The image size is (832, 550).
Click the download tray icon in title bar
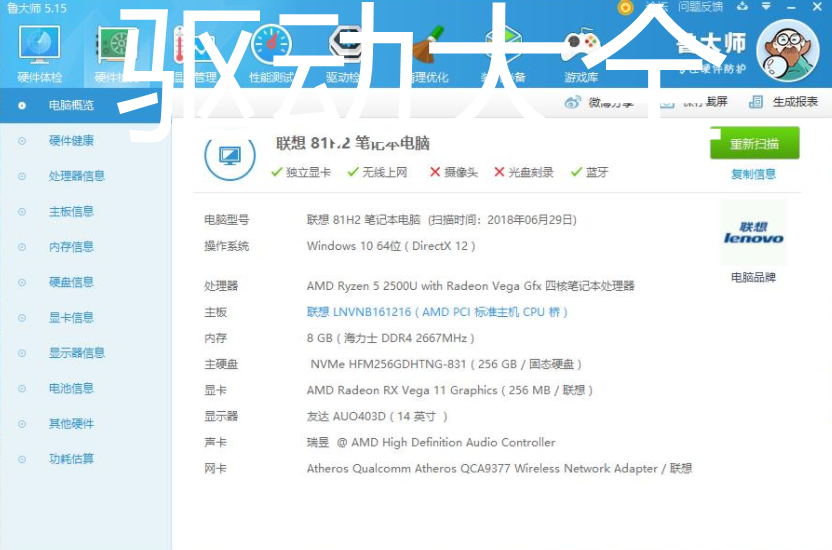[742, 7]
